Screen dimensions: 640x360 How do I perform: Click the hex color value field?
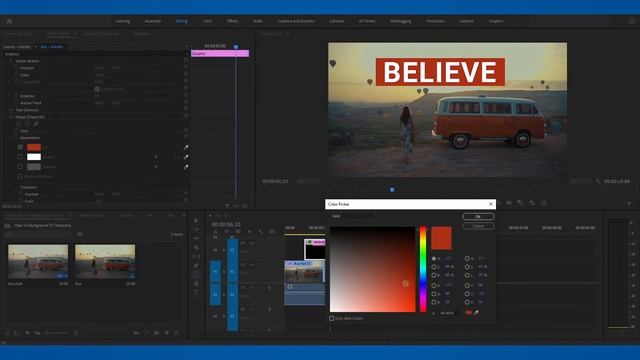click(x=448, y=313)
